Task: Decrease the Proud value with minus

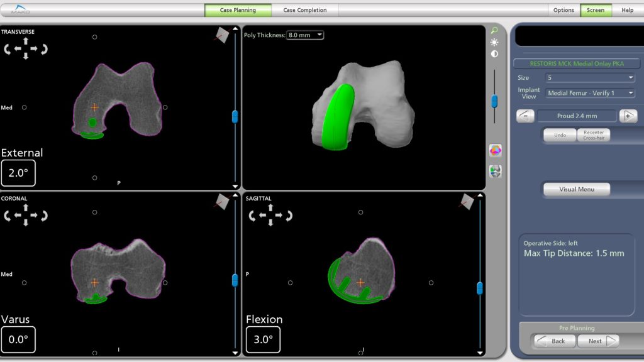Action: [526, 116]
